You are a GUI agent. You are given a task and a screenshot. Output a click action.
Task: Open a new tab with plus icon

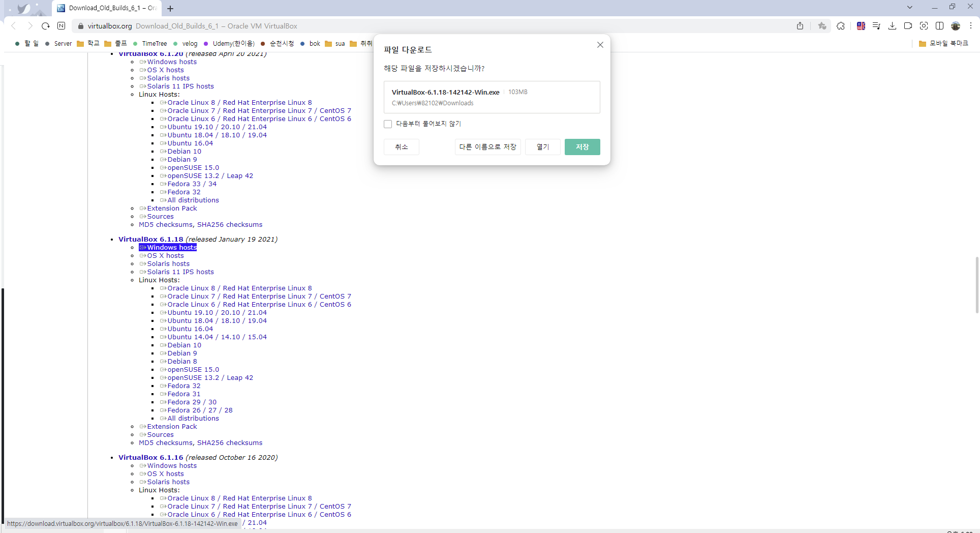click(170, 9)
